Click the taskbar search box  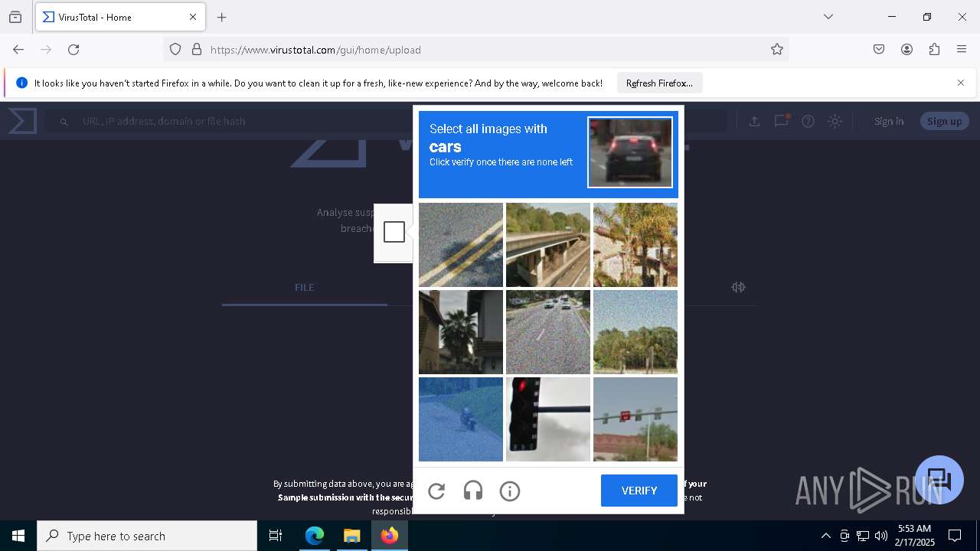[147, 536]
